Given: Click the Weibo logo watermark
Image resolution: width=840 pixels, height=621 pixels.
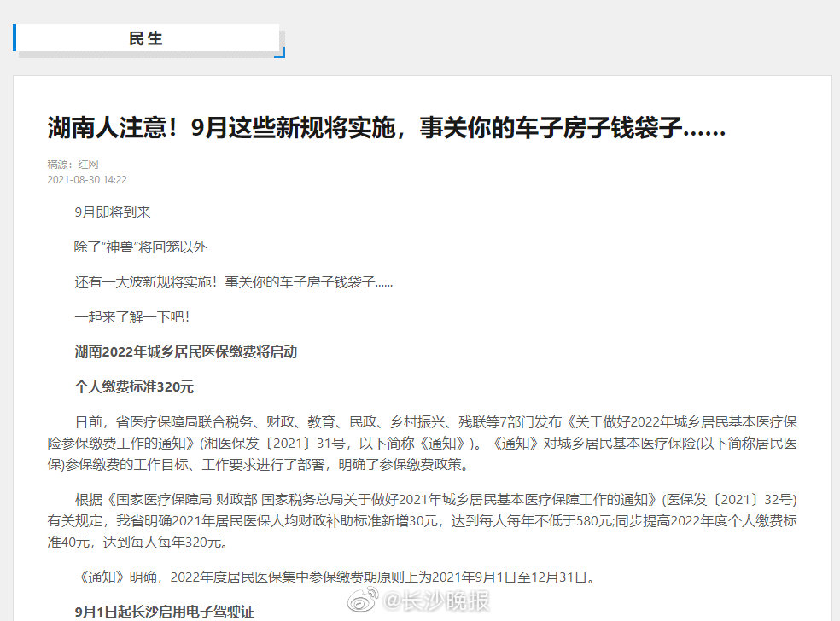Looking at the screenshot, I should pos(362,601).
